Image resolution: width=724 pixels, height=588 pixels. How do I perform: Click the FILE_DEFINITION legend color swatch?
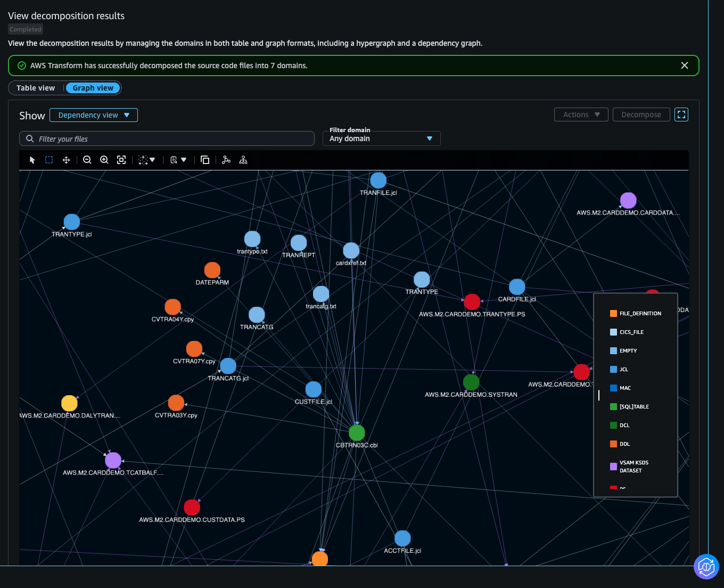(613, 314)
